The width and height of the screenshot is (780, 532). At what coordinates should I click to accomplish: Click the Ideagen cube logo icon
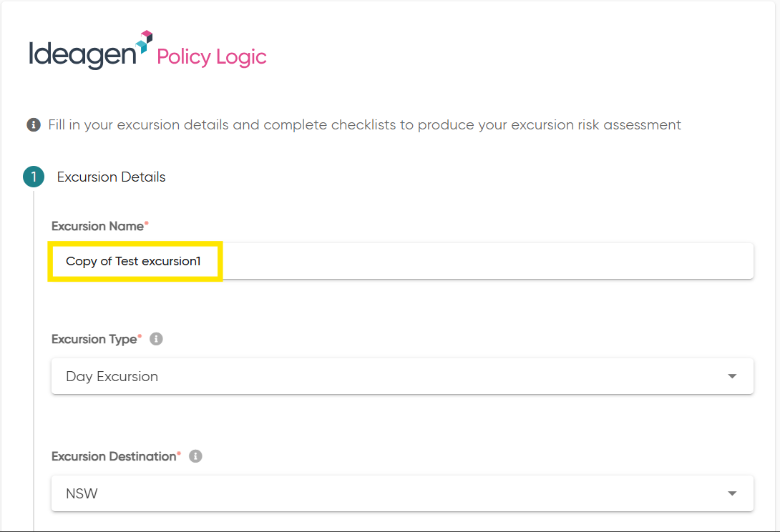click(x=145, y=41)
